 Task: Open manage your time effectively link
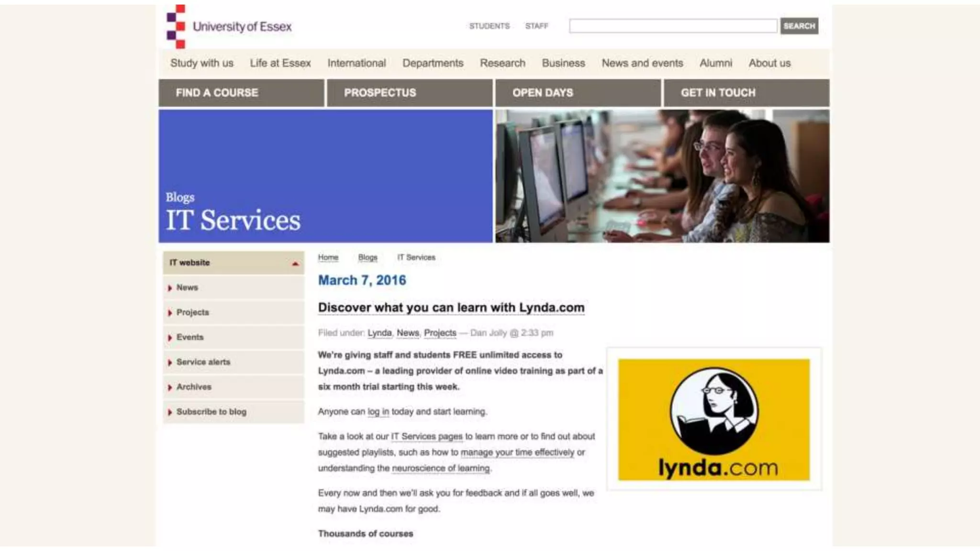coord(517,452)
